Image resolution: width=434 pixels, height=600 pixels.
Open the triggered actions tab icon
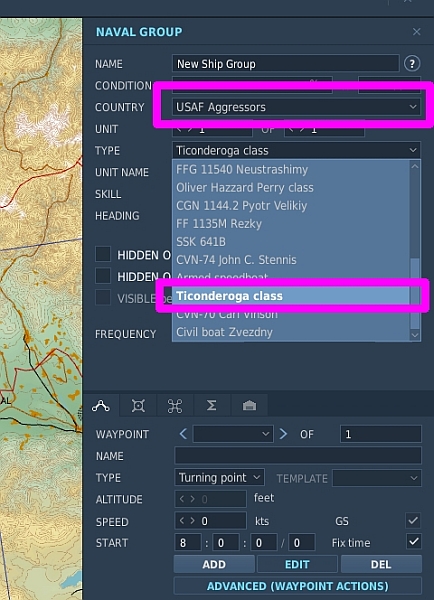click(138, 406)
